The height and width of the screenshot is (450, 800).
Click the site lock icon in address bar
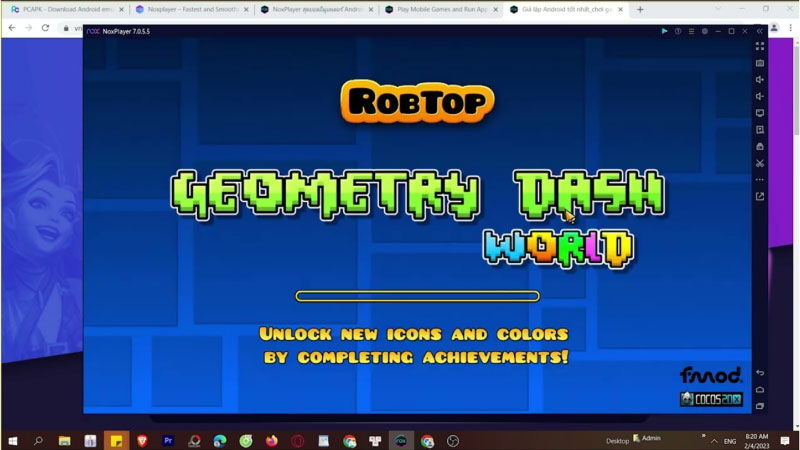(x=66, y=29)
